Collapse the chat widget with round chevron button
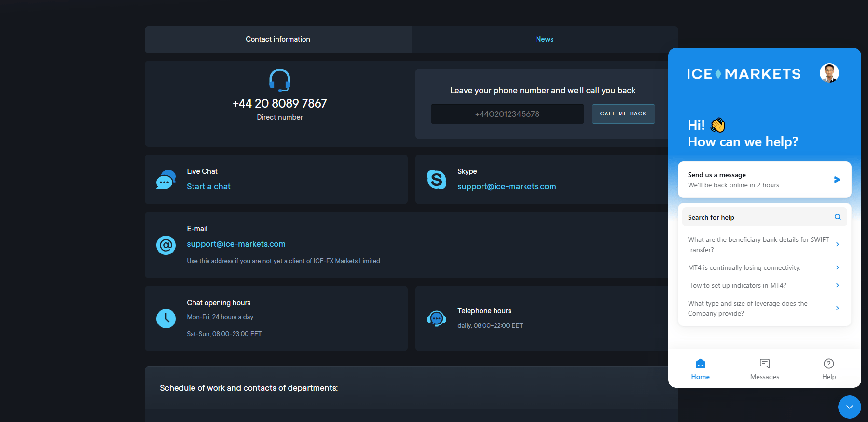Image resolution: width=868 pixels, height=422 pixels. [x=850, y=407]
